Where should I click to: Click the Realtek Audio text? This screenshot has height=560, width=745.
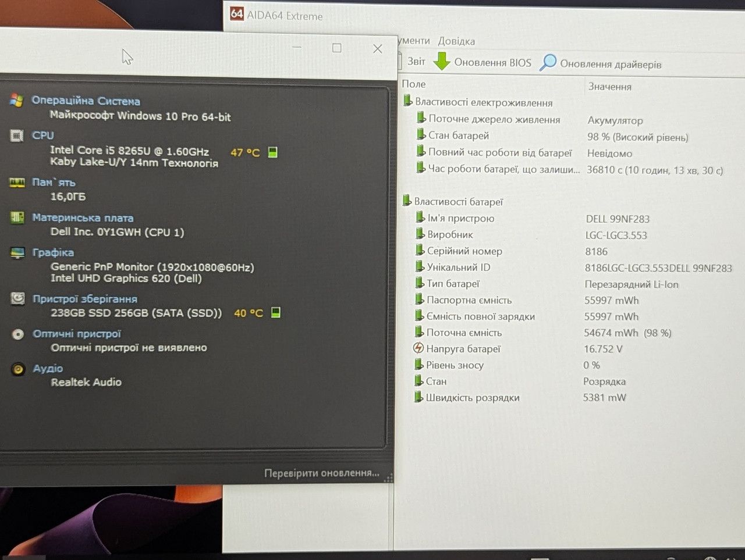[x=86, y=382]
